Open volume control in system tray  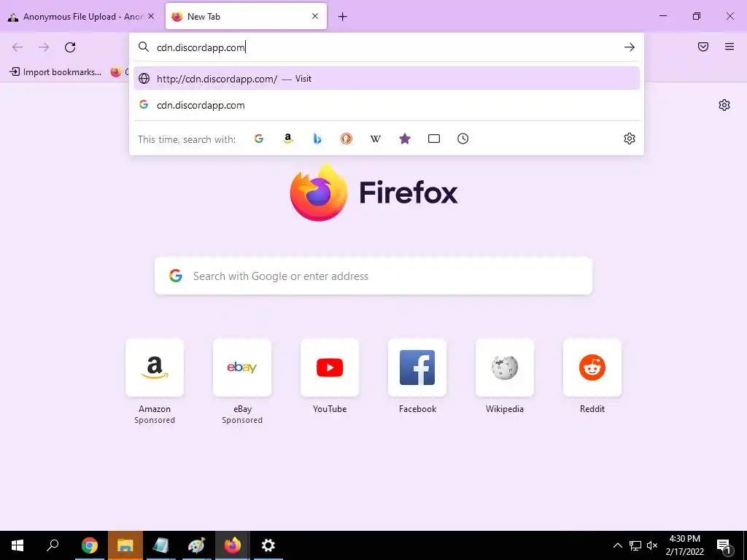(x=652, y=545)
